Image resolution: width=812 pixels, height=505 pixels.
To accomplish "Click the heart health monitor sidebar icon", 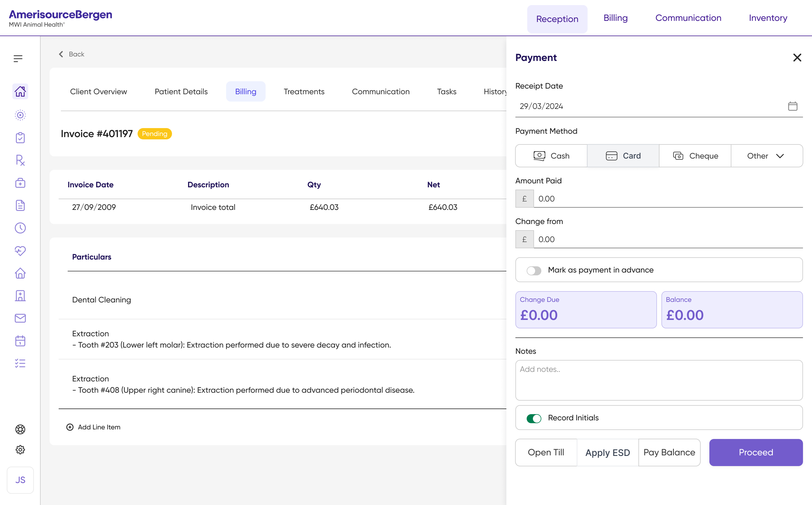I will pos(20,251).
